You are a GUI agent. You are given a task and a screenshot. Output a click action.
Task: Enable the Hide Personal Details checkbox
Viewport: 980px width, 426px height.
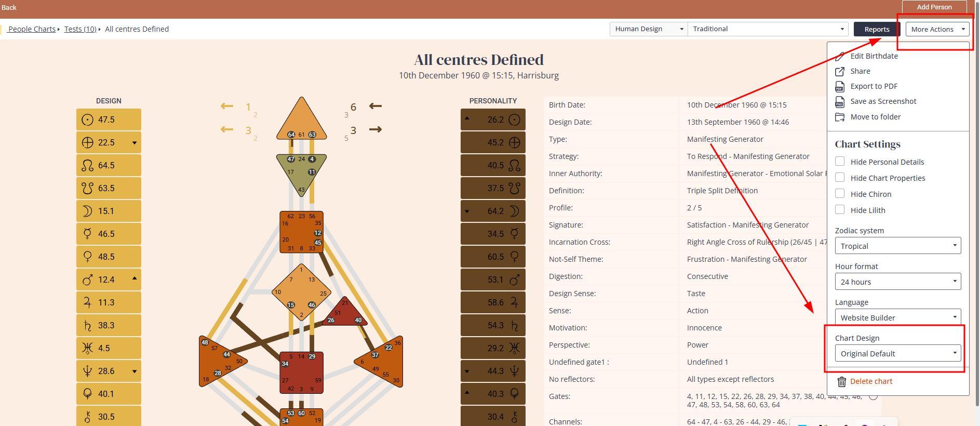point(840,162)
